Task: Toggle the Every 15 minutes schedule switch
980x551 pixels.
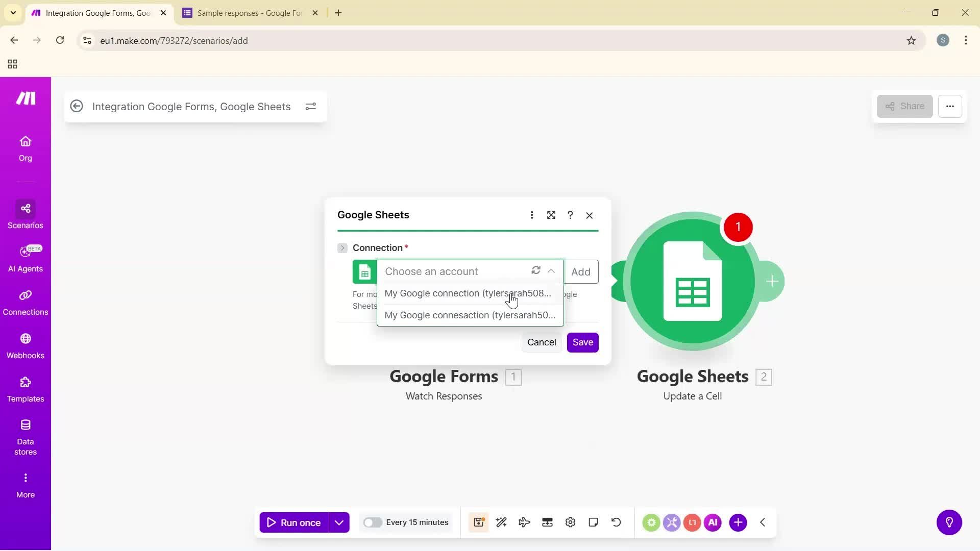Action: coord(373,522)
